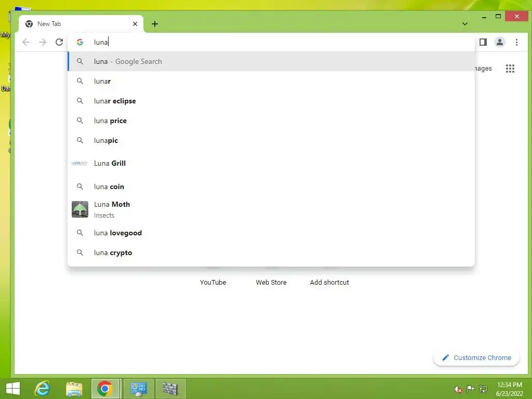Click the network tray icon
Screen dimensions: 532x399
coord(483,389)
